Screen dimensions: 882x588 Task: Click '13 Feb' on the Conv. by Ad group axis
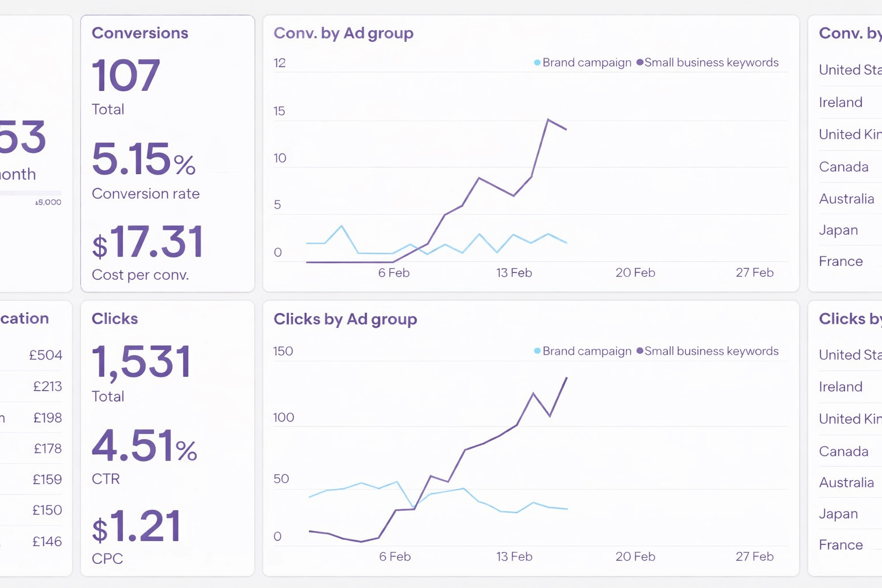tap(514, 273)
